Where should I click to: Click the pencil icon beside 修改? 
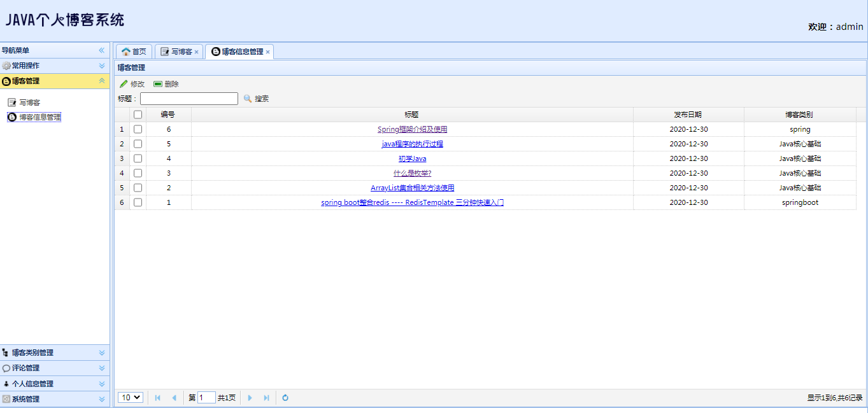[124, 84]
